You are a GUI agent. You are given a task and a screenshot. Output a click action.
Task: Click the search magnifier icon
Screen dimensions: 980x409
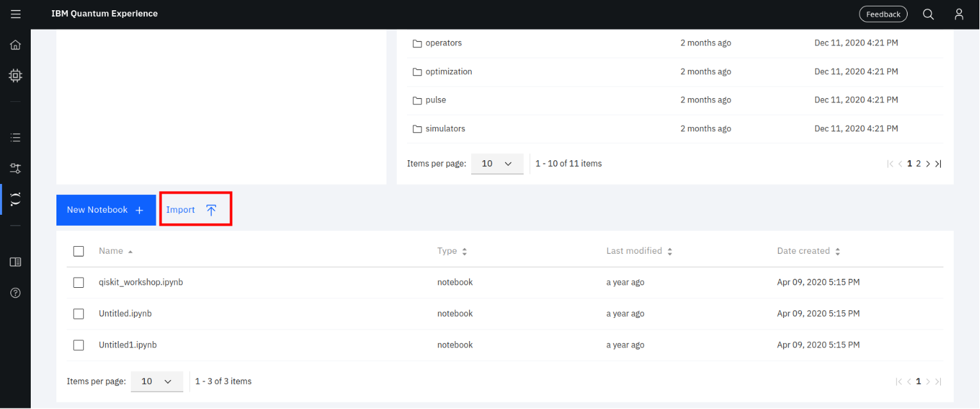928,14
